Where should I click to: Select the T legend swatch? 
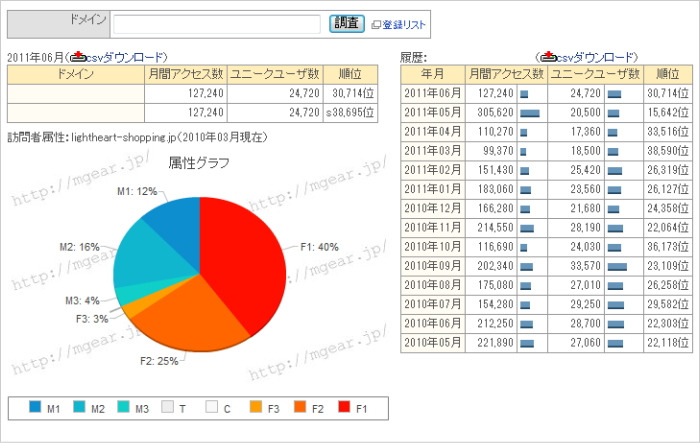(167, 406)
